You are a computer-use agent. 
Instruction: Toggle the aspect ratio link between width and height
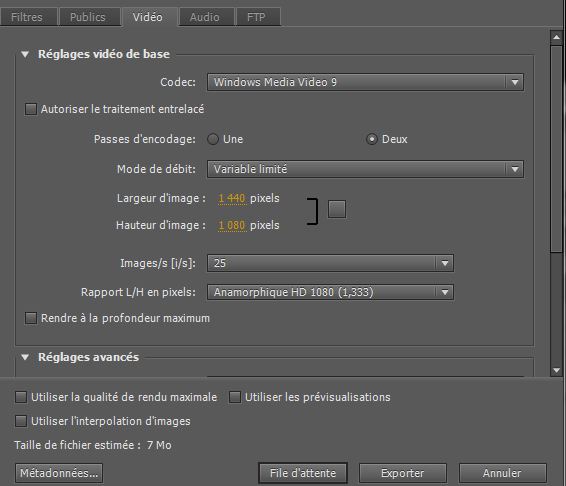pos(337,209)
